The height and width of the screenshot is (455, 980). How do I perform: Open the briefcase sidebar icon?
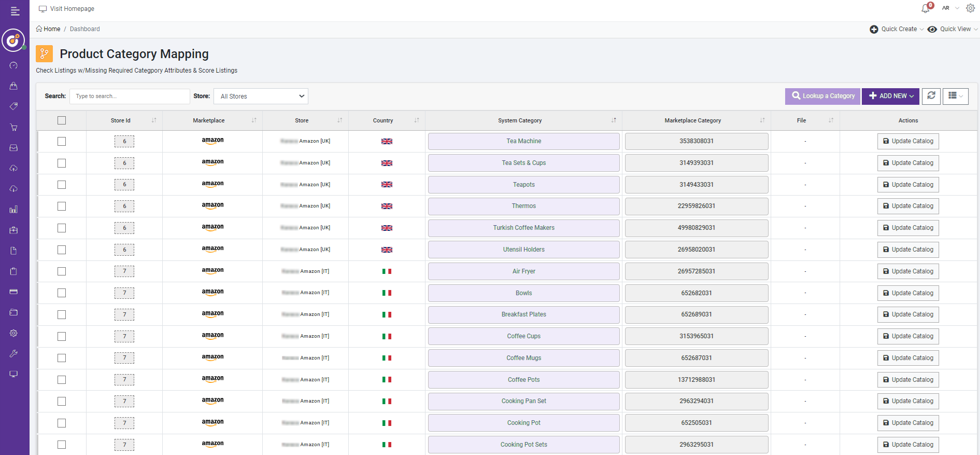click(14, 230)
